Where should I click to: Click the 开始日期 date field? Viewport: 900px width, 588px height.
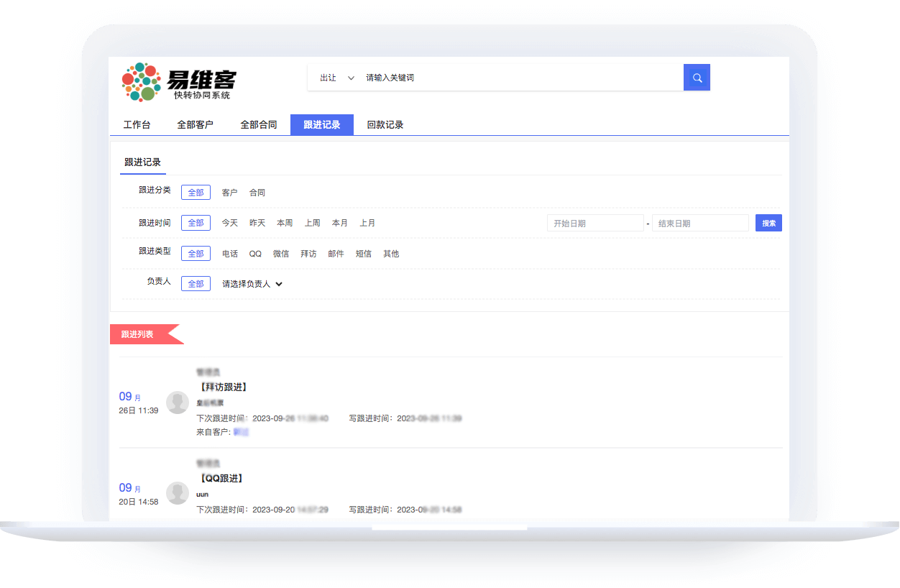[594, 224]
